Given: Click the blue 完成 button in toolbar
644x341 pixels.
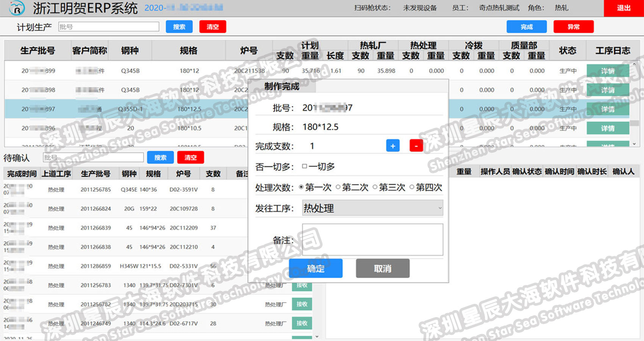Looking at the screenshot, I should 527,27.
